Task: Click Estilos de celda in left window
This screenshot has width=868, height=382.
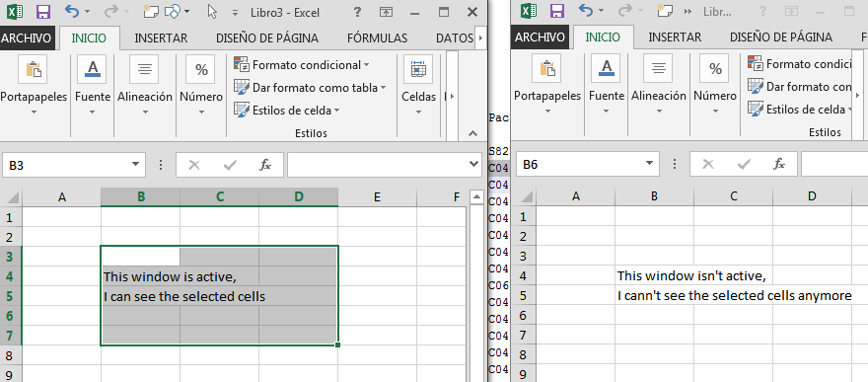Action: [x=287, y=111]
